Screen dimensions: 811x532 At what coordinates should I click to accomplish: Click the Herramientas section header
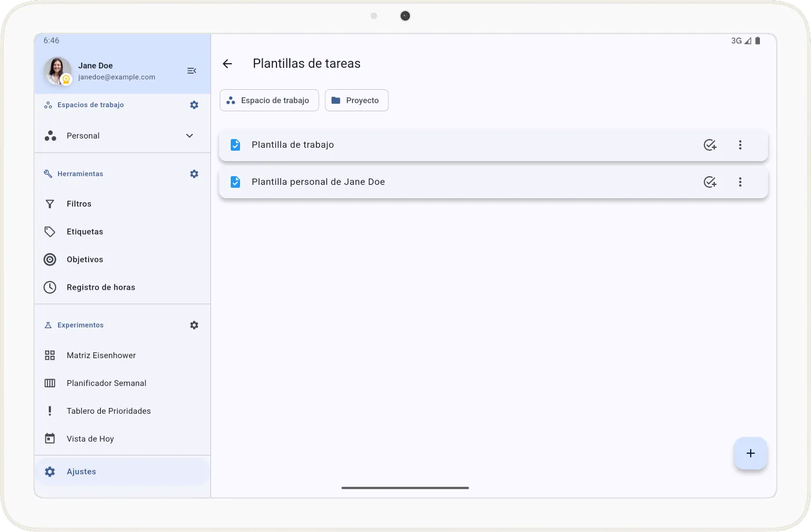(80, 174)
